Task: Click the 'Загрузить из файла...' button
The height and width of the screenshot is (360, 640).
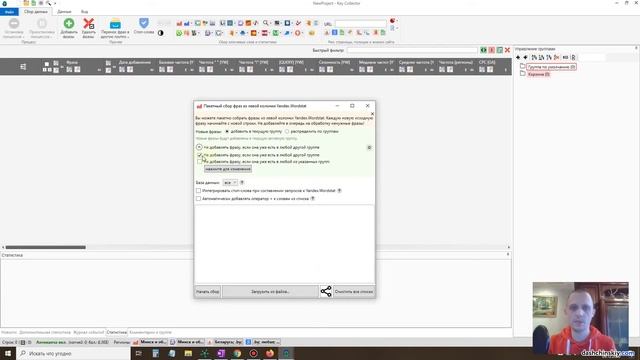Action: pos(270,291)
